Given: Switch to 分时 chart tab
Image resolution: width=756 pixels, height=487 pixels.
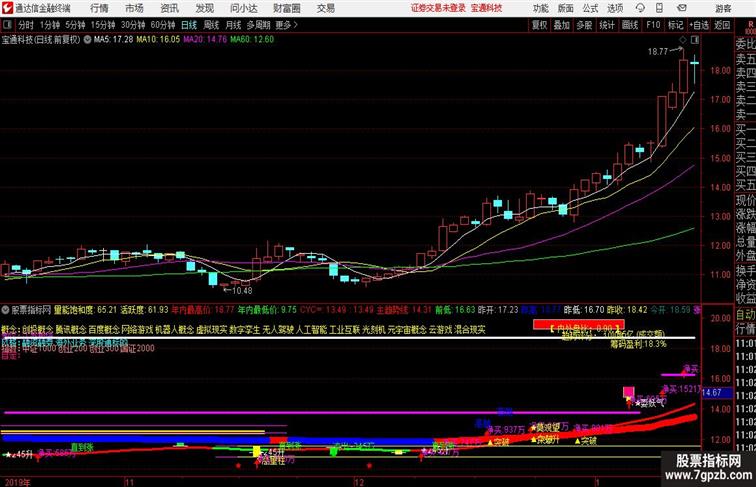Looking at the screenshot, I should coord(26,25).
